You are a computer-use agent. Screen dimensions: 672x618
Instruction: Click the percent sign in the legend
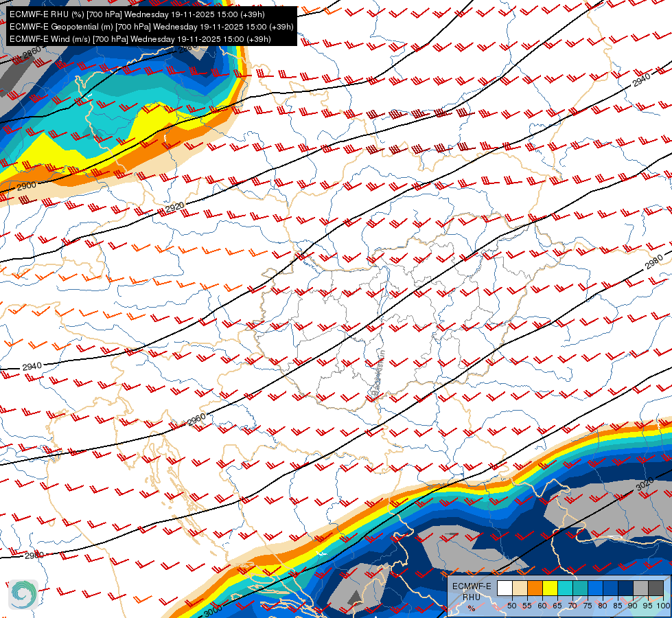tap(472, 608)
